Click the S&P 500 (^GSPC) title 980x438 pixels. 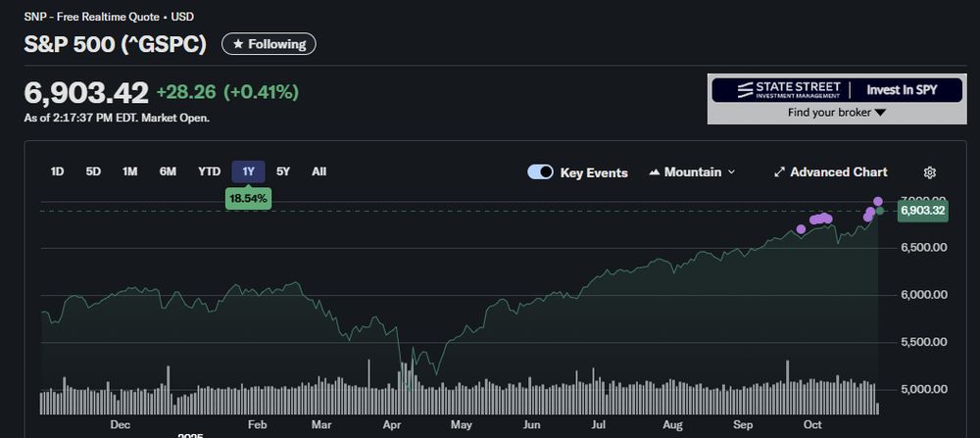[116, 45]
